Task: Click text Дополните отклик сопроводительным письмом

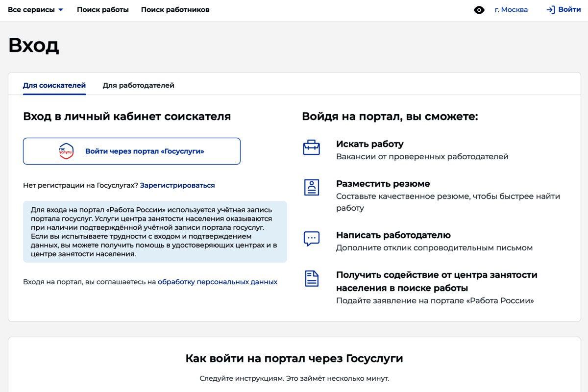Action: tap(434, 248)
